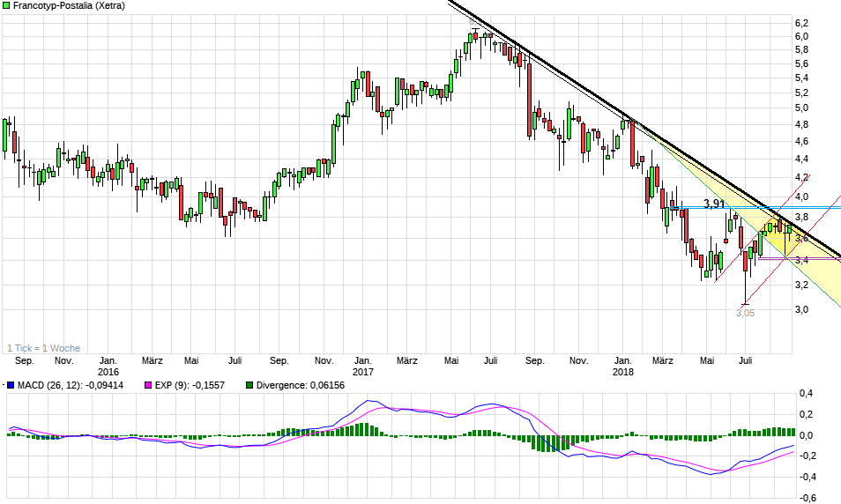Click the 3,05 low price annotation

[745, 313]
